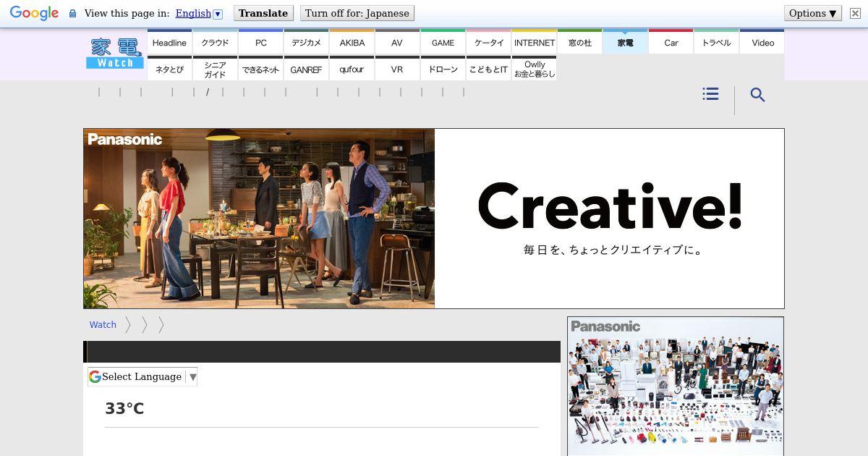
Task: Open the ドローン tab
Action: coord(443,69)
